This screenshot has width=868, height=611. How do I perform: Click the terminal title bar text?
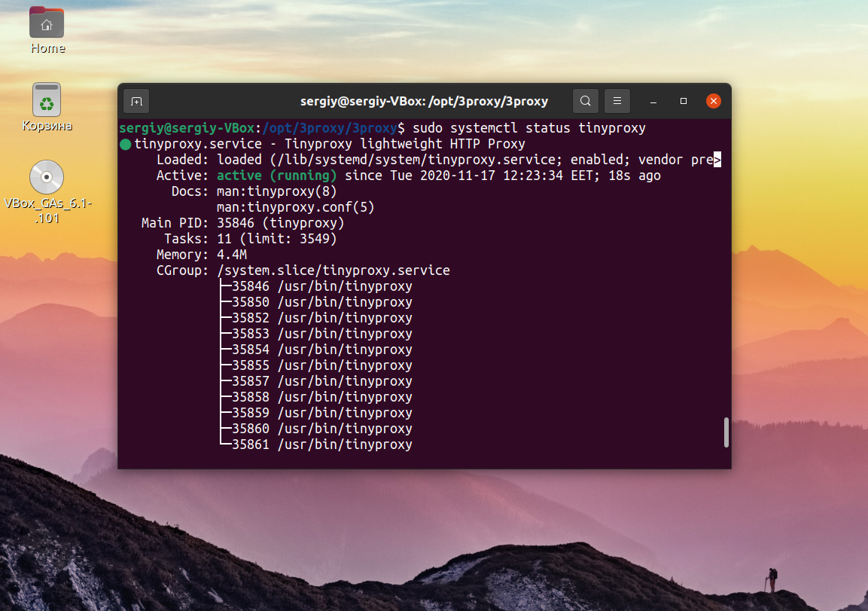(424, 102)
